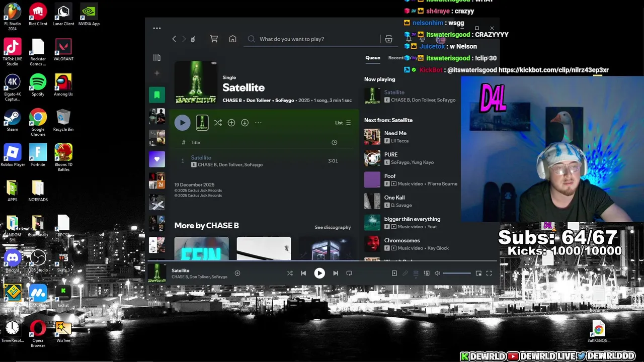This screenshot has height=362, width=644.
Task: Open the green bookmark Your Episodes tile
Action: pyautogui.click(x=157, y=95)
